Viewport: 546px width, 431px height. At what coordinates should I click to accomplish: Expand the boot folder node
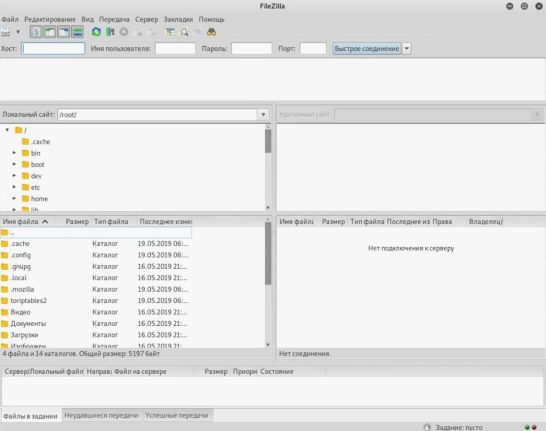click(x=14, y=164)
